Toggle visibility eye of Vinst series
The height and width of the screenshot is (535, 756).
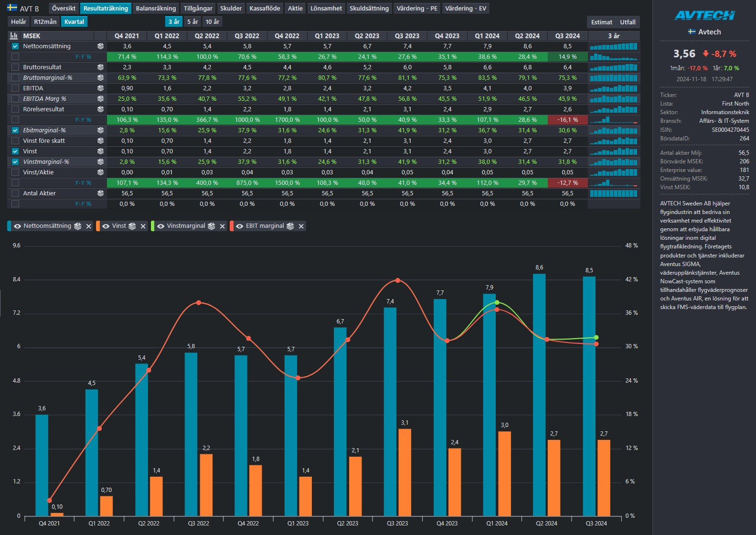coord(106,226)
